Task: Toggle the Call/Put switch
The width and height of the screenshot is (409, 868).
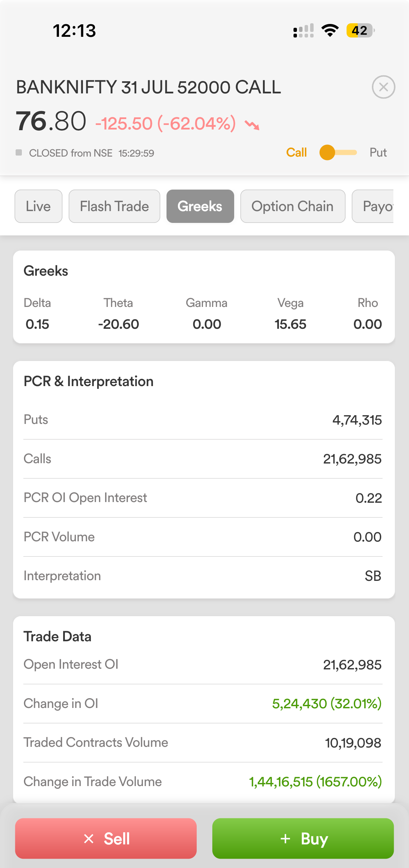Action: [x=338, y=152]
